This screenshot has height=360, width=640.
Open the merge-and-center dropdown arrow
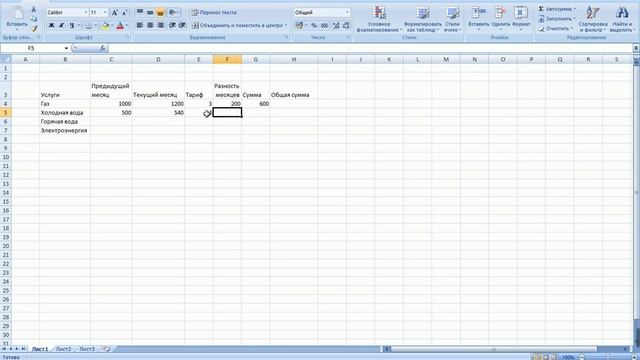pyautogui.click(x=286, y=25)
